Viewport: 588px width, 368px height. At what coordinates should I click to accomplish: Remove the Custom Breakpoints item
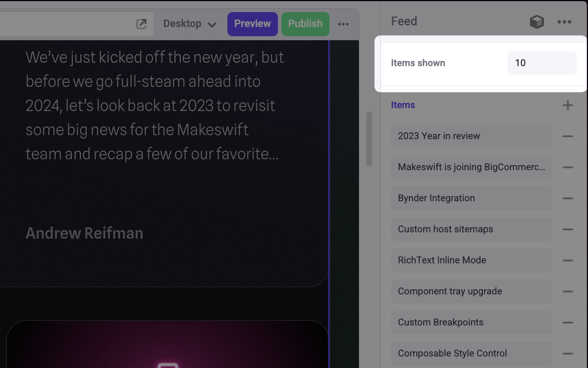pyautogui.click(x=568, y=323)
